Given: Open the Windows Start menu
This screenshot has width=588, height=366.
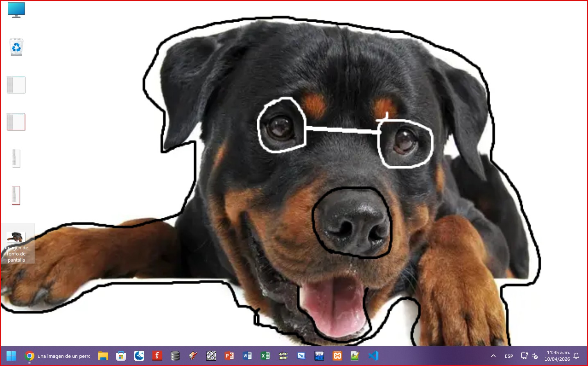Looking at the screenshot, I should [11, 356].
